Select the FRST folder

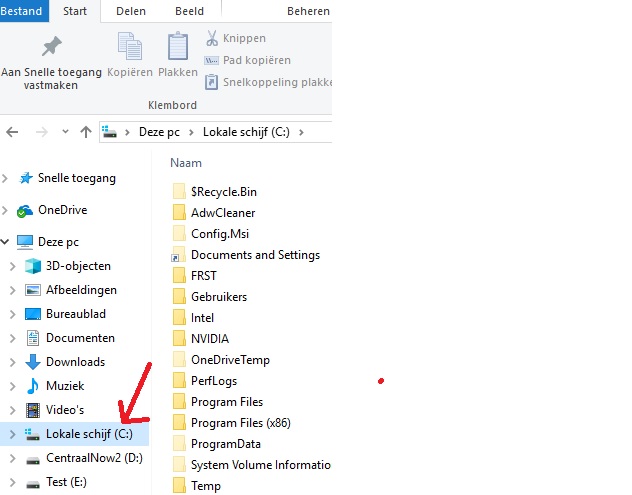[195, 276]
